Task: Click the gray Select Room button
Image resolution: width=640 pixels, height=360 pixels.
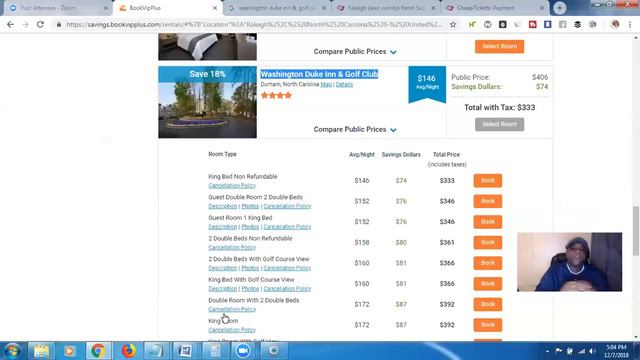Action: coord(499,124)
